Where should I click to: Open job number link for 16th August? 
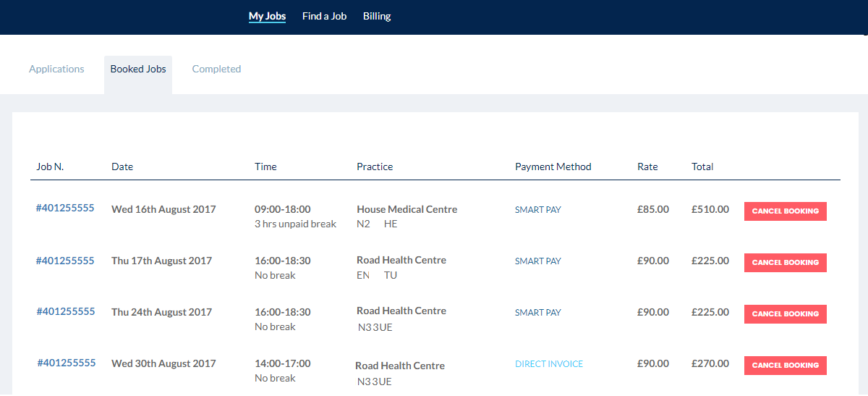(x=65, y=208)
